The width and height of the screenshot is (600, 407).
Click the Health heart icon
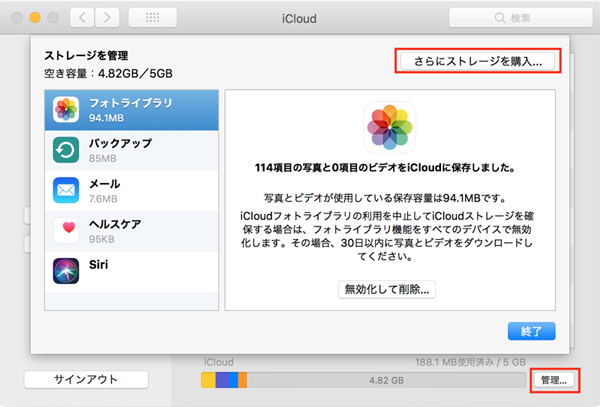[x=66, y=230]
